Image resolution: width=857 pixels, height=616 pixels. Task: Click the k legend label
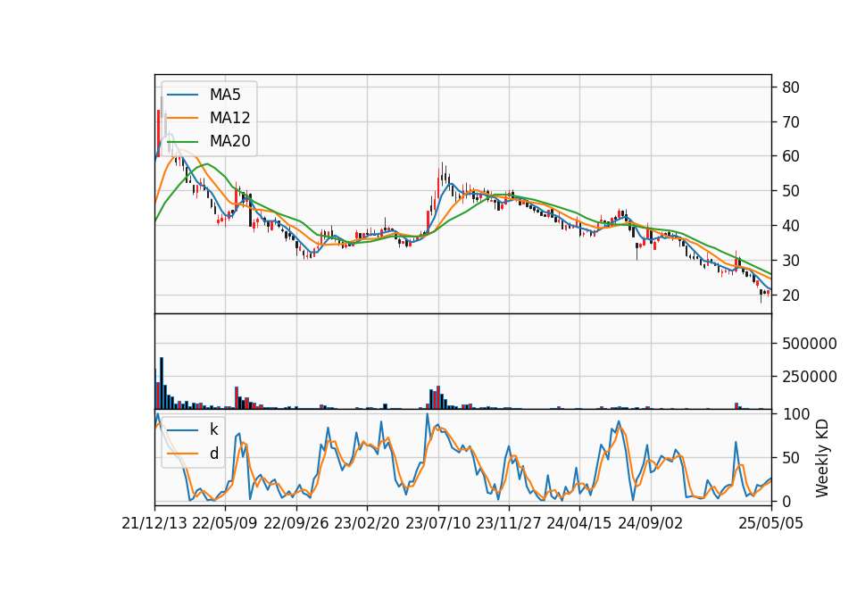213,429
